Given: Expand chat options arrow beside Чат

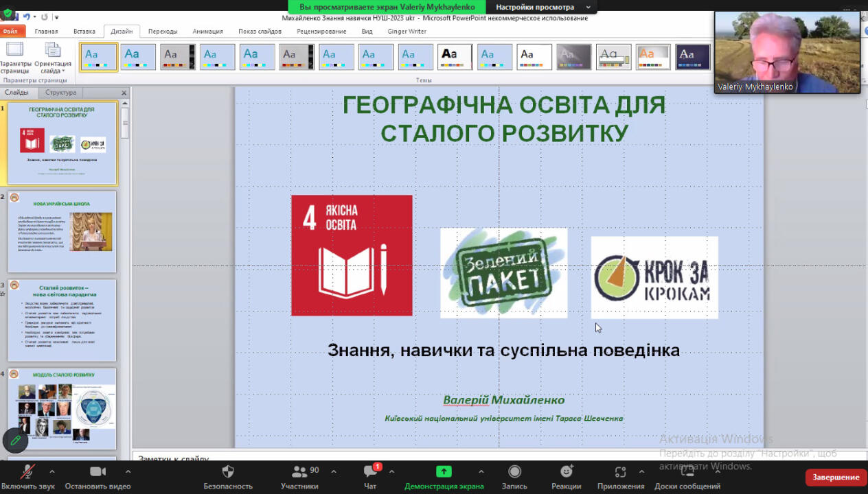Looking at the screenshot, I should coord(391,471).
